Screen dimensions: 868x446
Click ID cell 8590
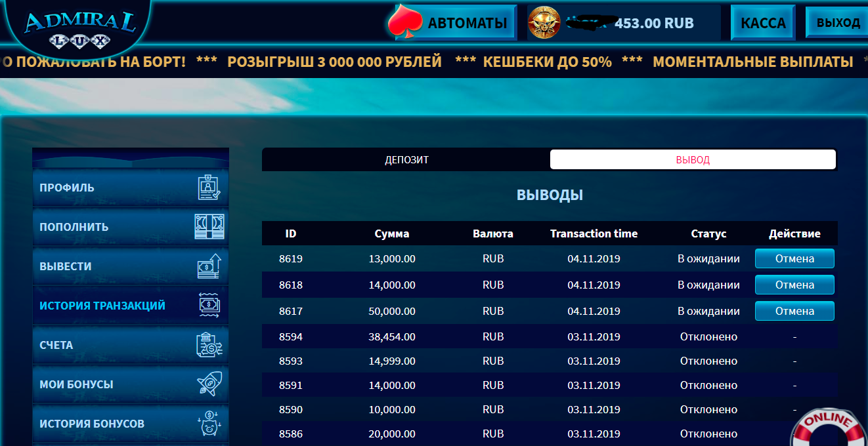point(291,409)
